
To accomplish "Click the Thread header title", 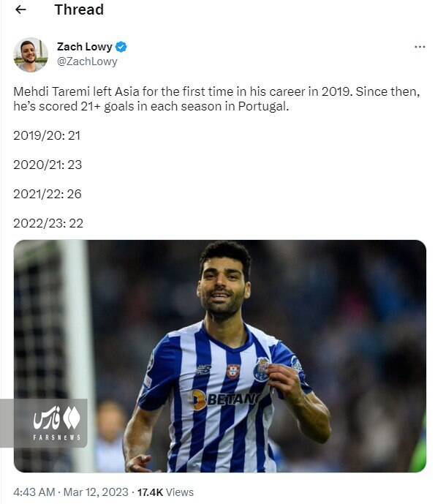I will [79, 10].
